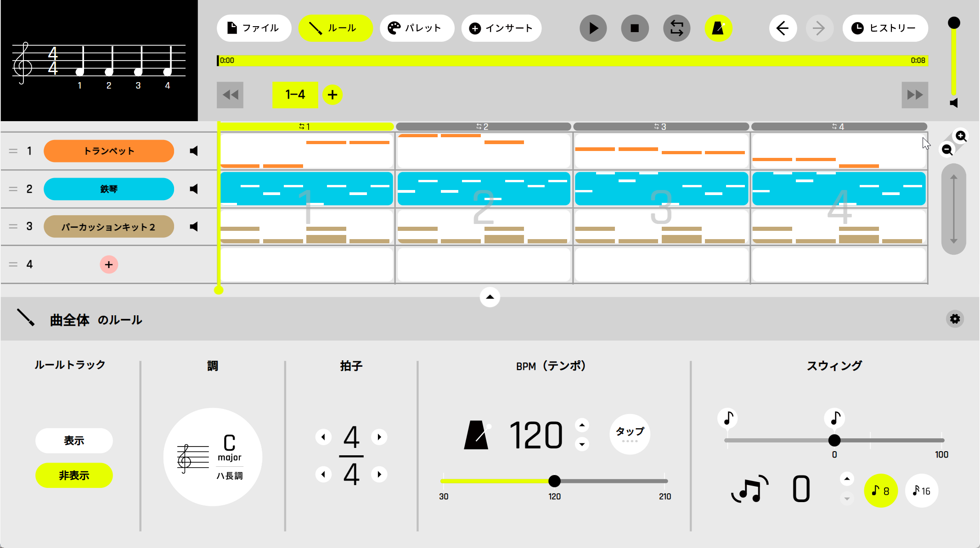The image size is (980, 548).
Task: Click the swing slider knob at 0
Action: click(x=834, y=440)
